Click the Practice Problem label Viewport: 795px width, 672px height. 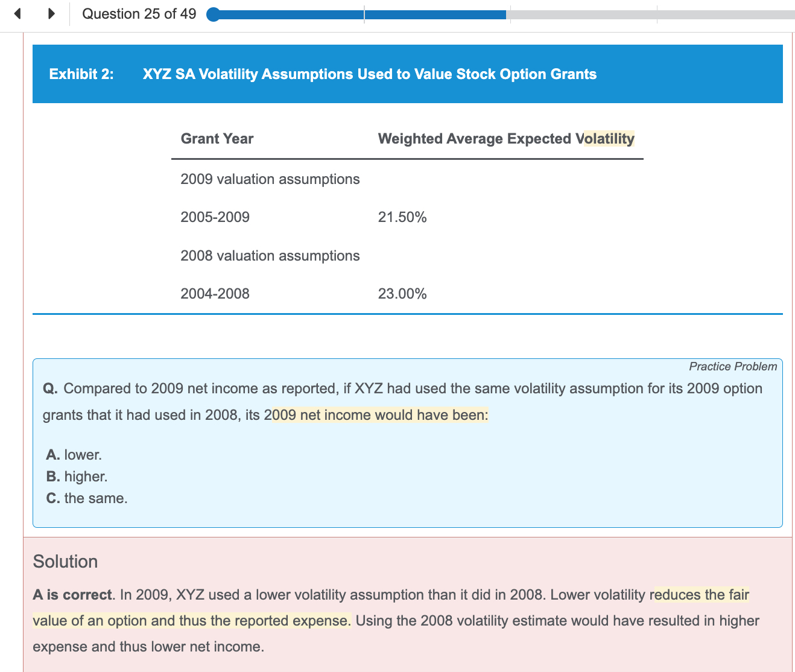[732, 366]
